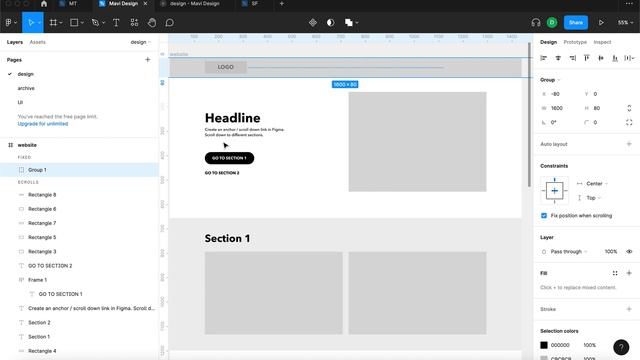Open the help question mark button
This screenshot has width=640, height=360.
pos(621,347)
